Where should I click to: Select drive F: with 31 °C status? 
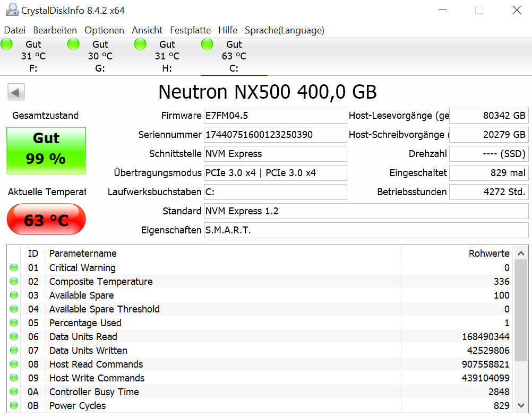click(33, 56)
